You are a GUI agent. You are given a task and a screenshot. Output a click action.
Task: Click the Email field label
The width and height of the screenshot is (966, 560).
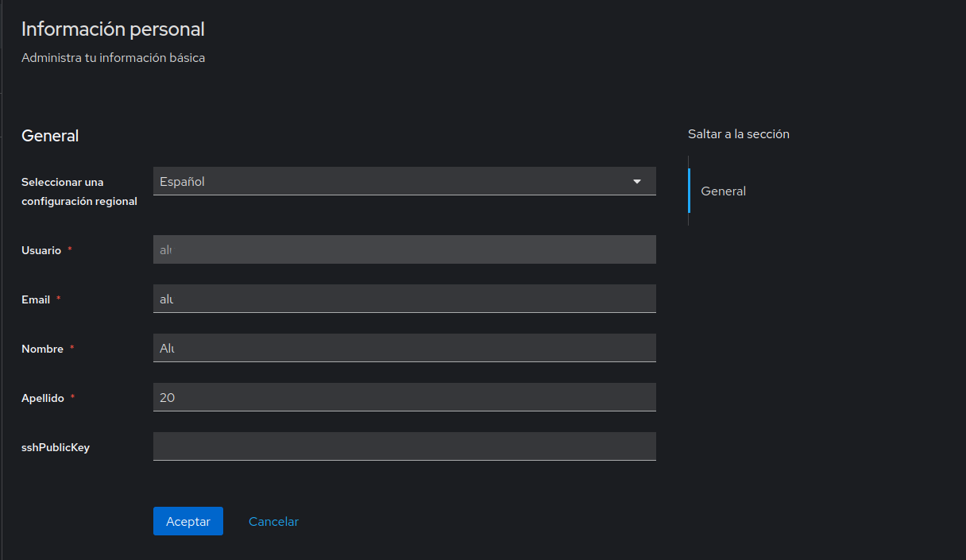click(x=36, y=299)
